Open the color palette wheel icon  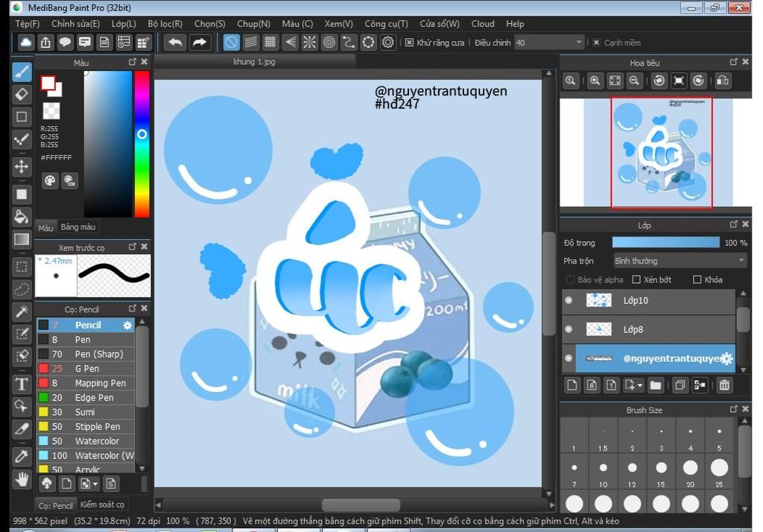click(50, 181)
